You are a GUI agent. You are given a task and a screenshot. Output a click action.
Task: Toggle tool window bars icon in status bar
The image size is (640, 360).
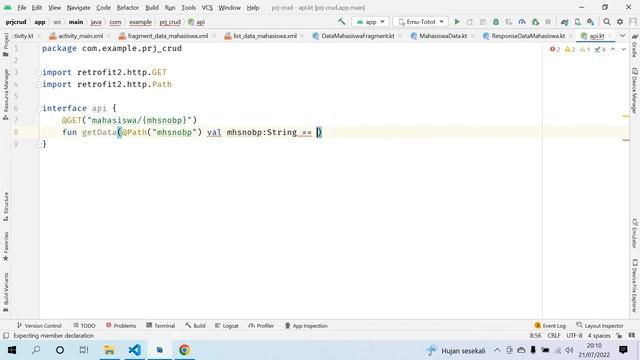(x=6, y=336)
